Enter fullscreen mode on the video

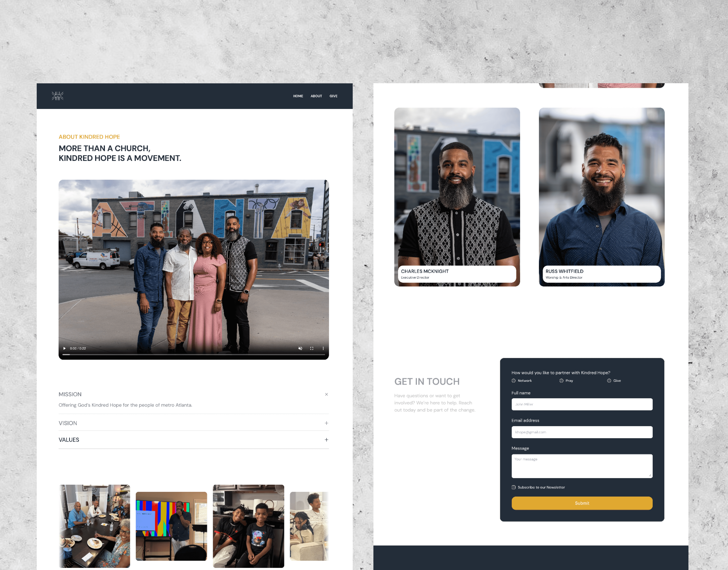[x=312, y=348]
